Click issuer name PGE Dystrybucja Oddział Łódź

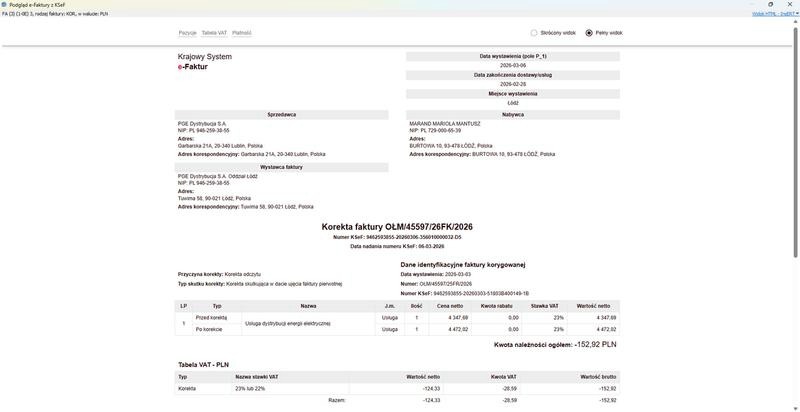(x=218, y=176)
